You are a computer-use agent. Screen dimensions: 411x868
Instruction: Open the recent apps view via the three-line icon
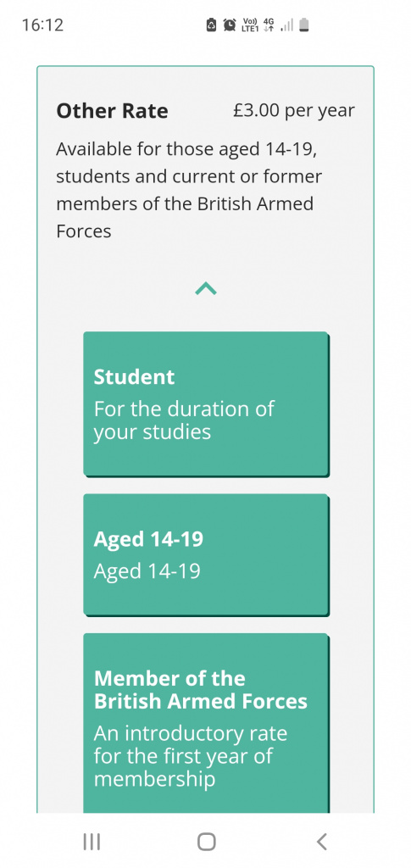point(92,842)
